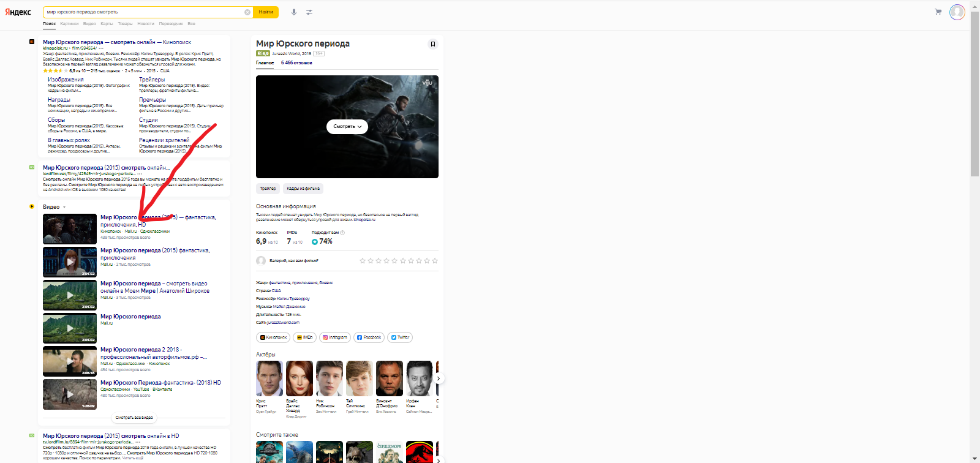Clear the search query with the X icon

(247, 12)
